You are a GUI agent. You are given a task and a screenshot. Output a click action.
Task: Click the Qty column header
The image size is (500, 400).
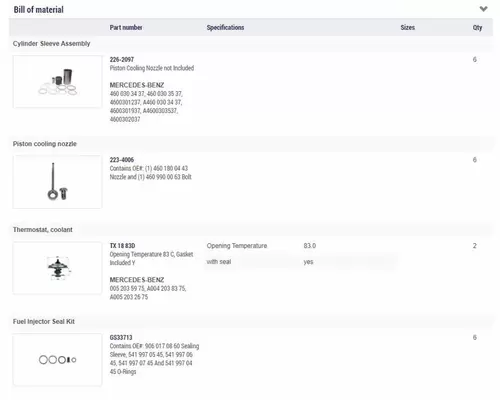[477, 27]
